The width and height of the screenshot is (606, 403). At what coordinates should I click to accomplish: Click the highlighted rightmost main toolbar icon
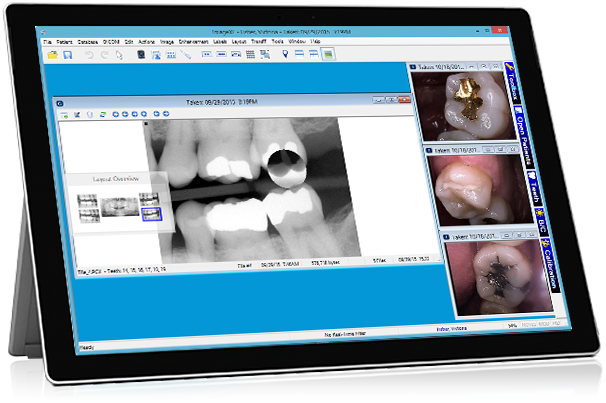point(327,54)
